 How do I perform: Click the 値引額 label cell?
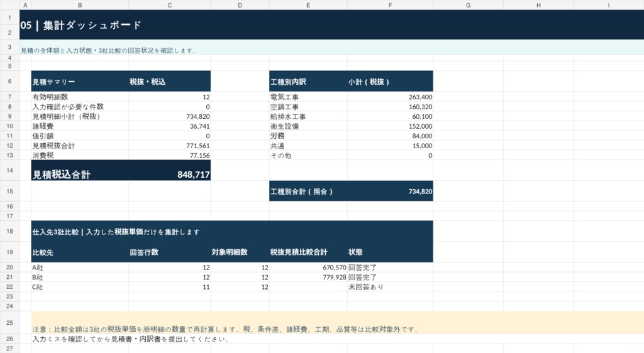click(x=80, y=136)
